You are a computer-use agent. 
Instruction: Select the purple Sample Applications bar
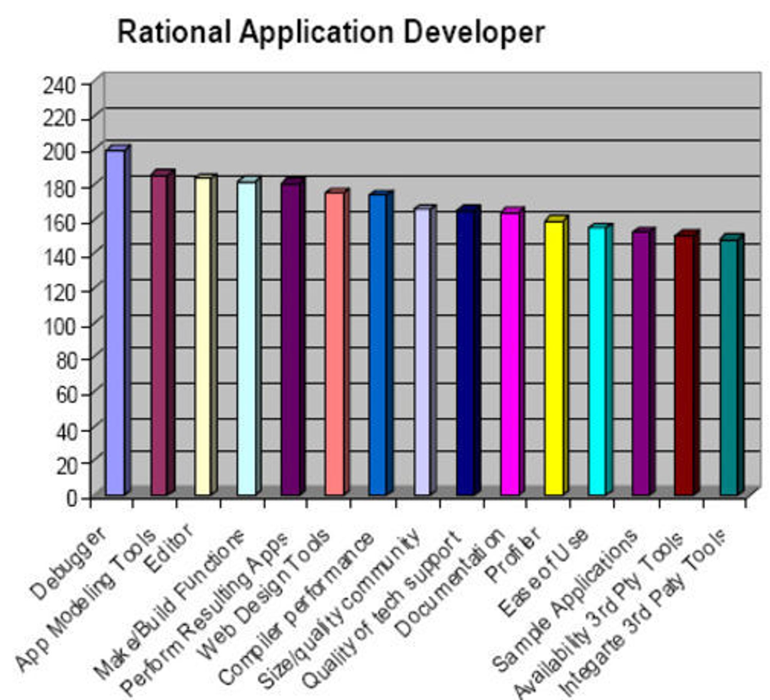tap(643, 362)
